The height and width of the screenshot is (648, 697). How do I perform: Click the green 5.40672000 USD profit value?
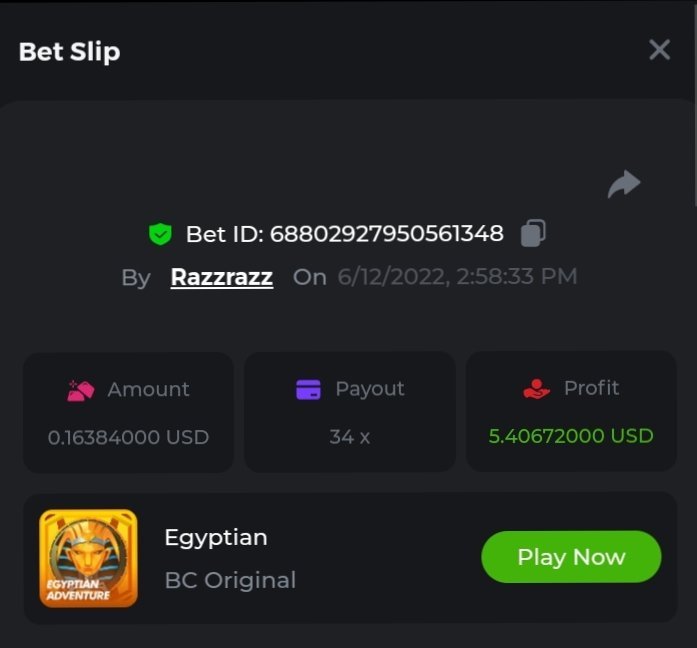coord(571,436)
